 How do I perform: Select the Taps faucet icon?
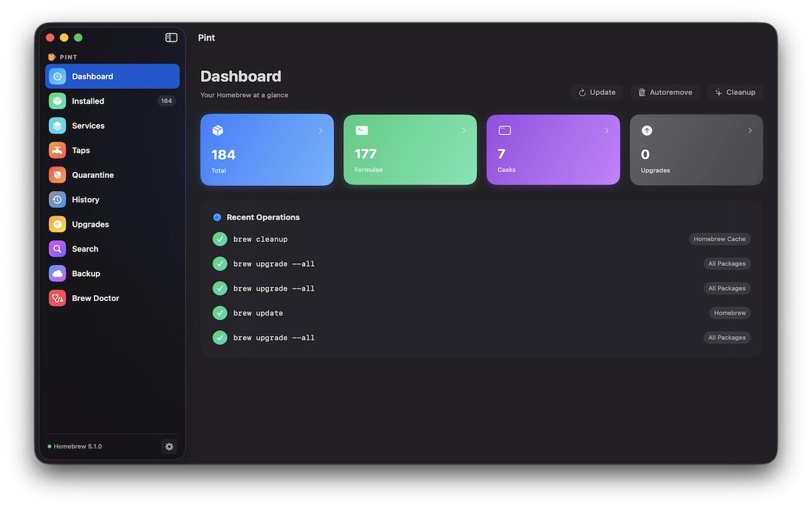point(57,150)
